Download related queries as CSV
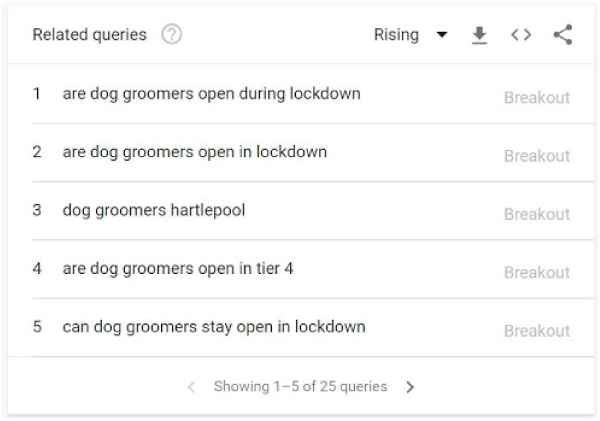This screenshot has width=600, height=421. [479, 35]
